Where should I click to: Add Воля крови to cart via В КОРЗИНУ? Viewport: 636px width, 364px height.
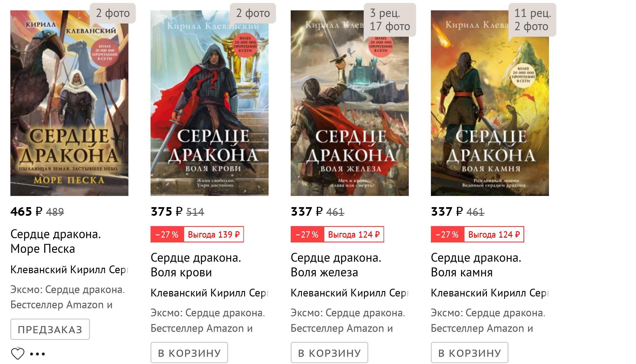(x=189, y=353)
